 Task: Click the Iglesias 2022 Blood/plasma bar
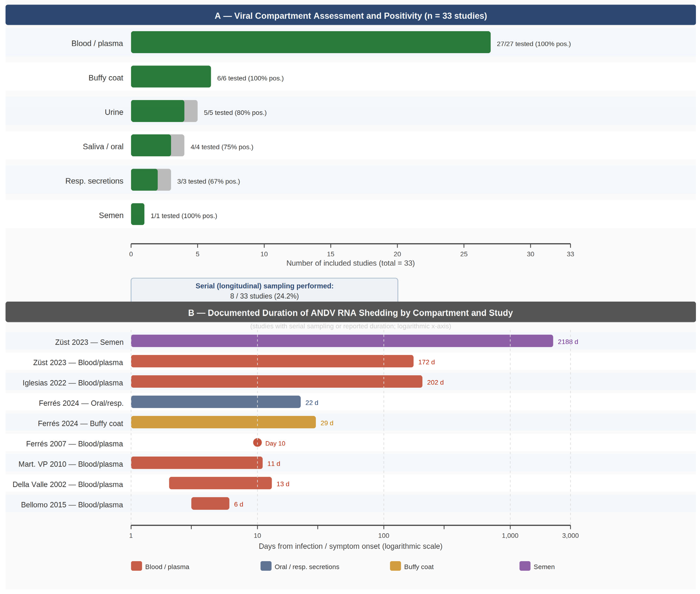click(276, 381)
